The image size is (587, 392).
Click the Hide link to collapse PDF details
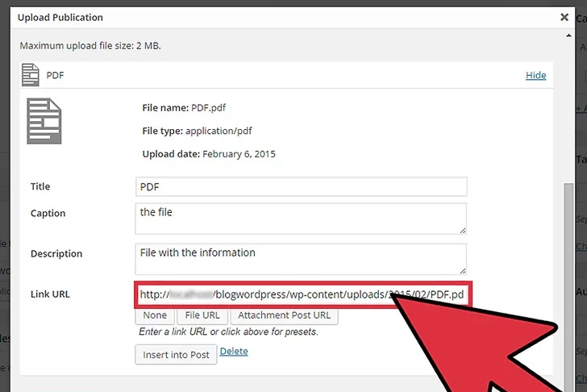pos(535,75)
